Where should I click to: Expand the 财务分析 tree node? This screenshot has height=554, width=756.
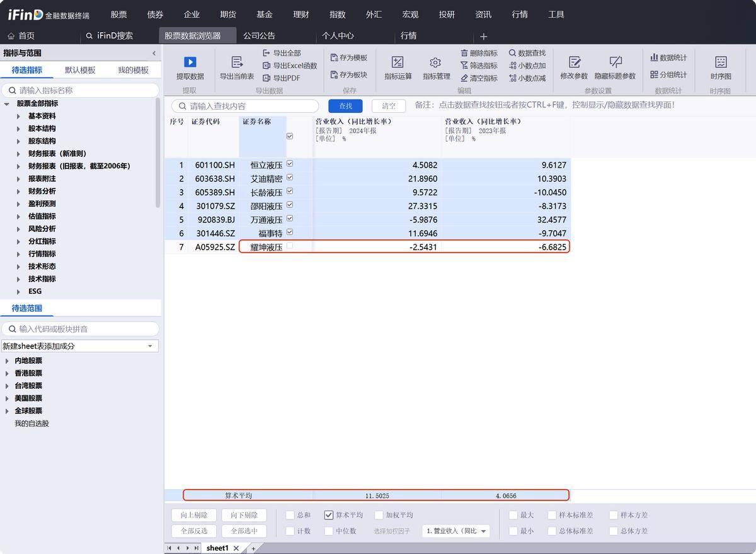(x=19, y=191)
